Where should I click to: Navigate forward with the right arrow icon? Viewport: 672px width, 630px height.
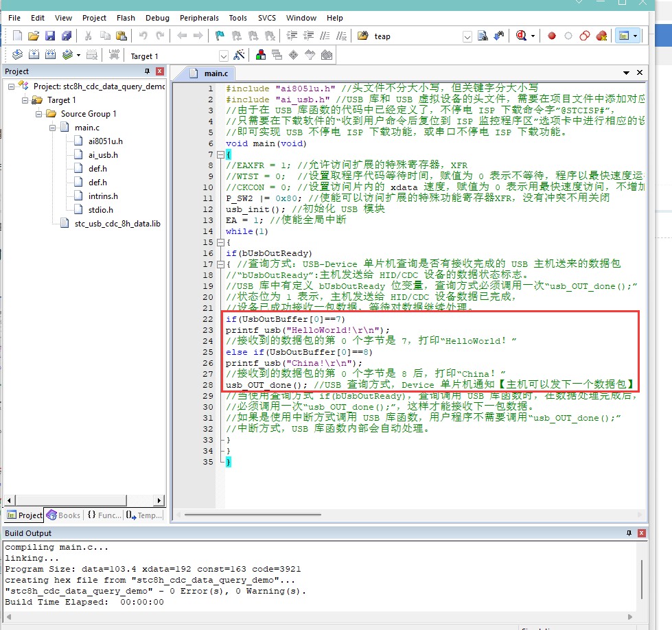click(x=198, y=36)
